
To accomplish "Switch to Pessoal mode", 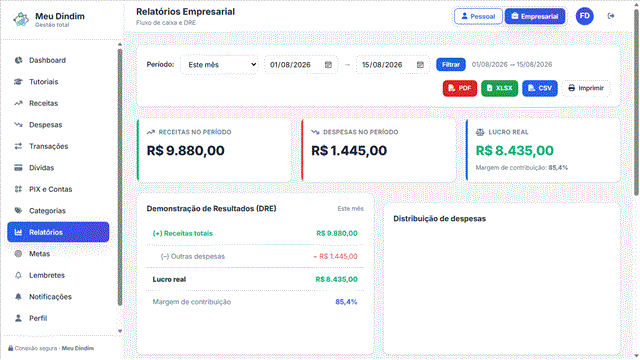I will pos(478,16).
